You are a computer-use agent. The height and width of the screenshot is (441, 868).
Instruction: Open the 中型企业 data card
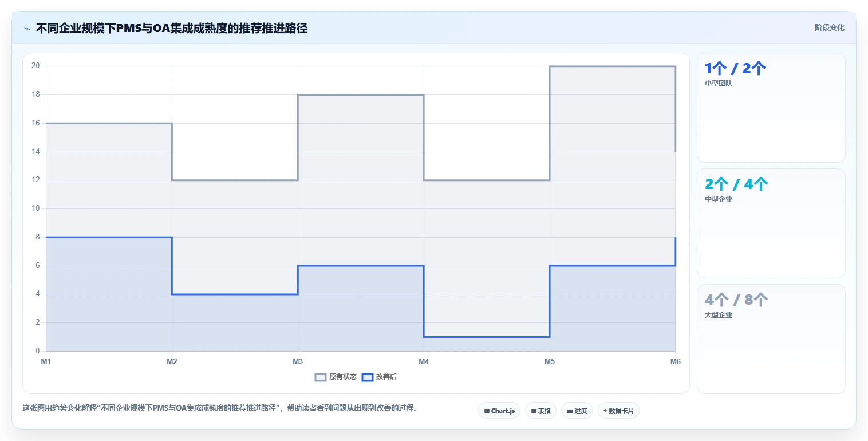tap(771, 223)
